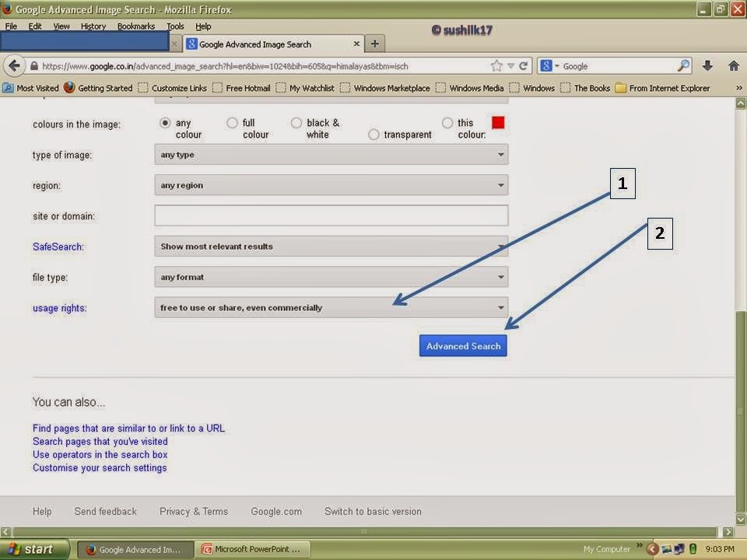Click the bookmark star in address bar

496,66
